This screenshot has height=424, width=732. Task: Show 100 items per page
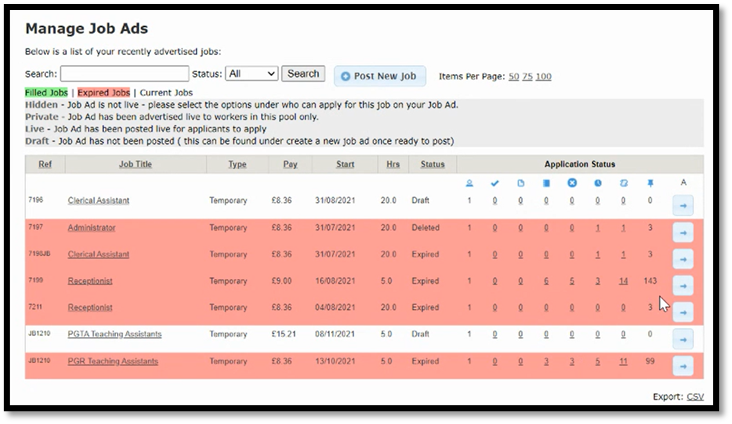543,77
